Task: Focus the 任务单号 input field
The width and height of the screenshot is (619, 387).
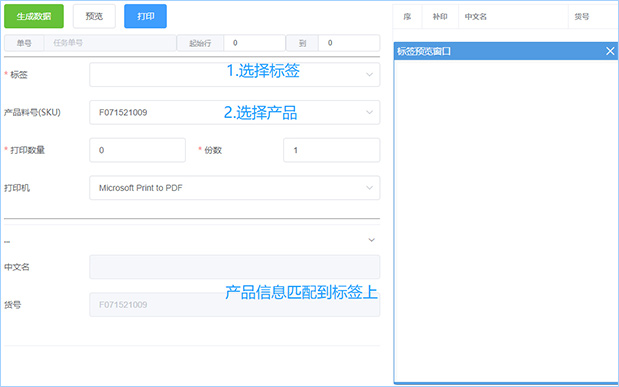Action: tap(110, 43)
